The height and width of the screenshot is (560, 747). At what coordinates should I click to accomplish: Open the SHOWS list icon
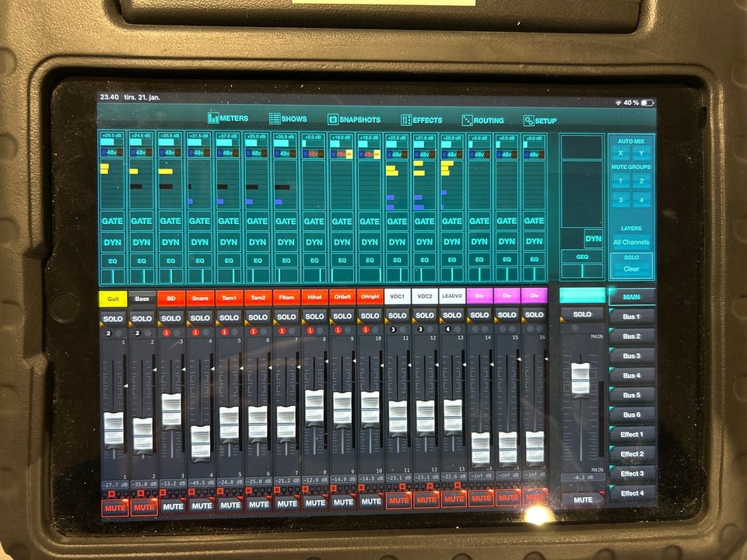(275, 118)
